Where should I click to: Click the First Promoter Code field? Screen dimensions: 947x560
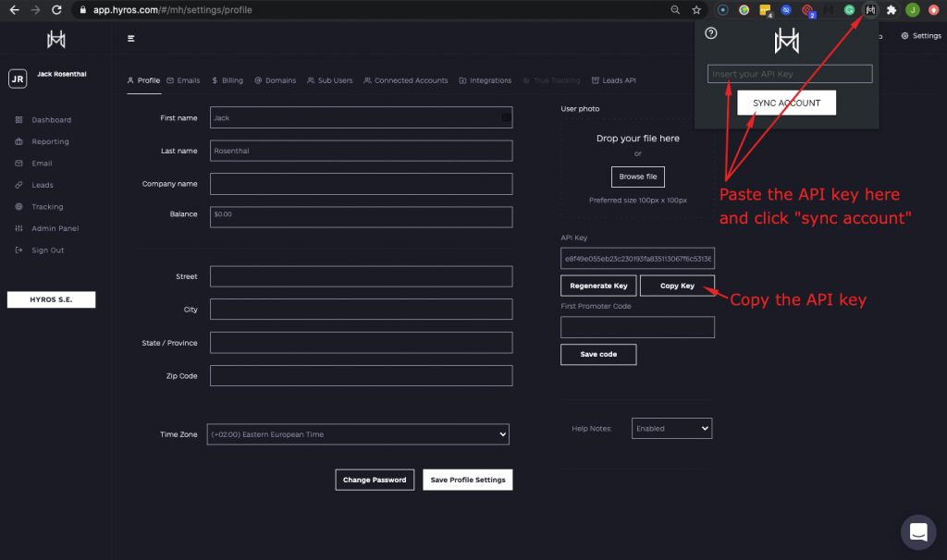[x=638, y=327]
